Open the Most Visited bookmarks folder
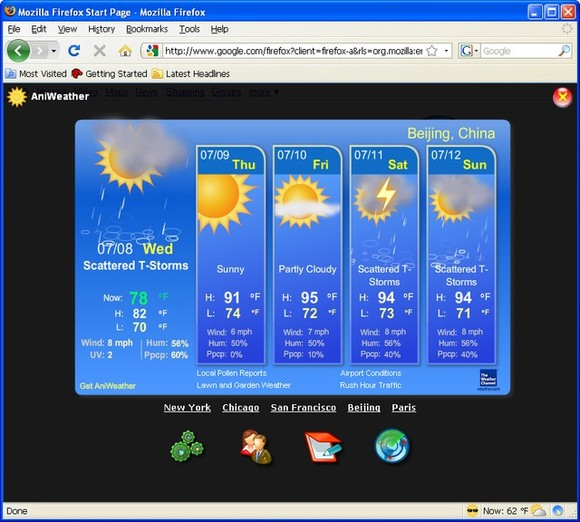This screenshot has width=580, height=522. (x=36, y=74)
